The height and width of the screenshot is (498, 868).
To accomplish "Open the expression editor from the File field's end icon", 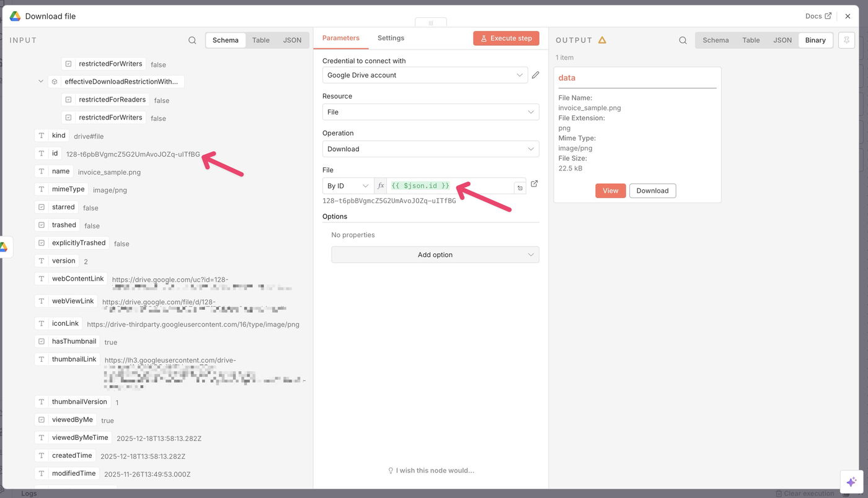I will click(520, 187).
